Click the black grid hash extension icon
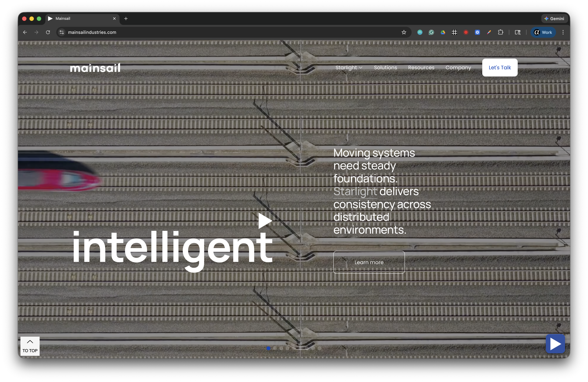The height and width of the screenshot is (382, 588). coord(454,32)
